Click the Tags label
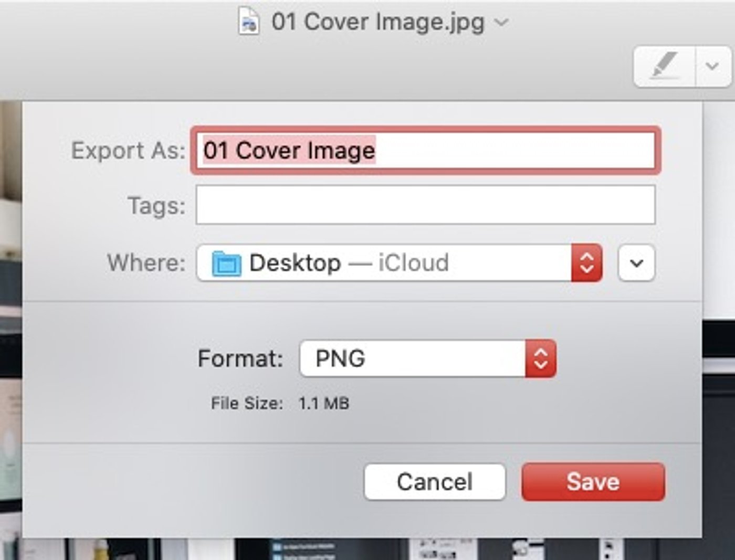The width and height of the screenshot is (735, 560). pyautogui.click(x=156, y=205)
